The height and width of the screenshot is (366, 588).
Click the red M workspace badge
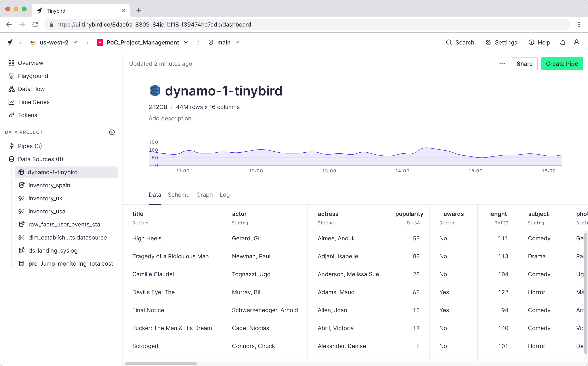pyautogui.click(x=100, y=42)
